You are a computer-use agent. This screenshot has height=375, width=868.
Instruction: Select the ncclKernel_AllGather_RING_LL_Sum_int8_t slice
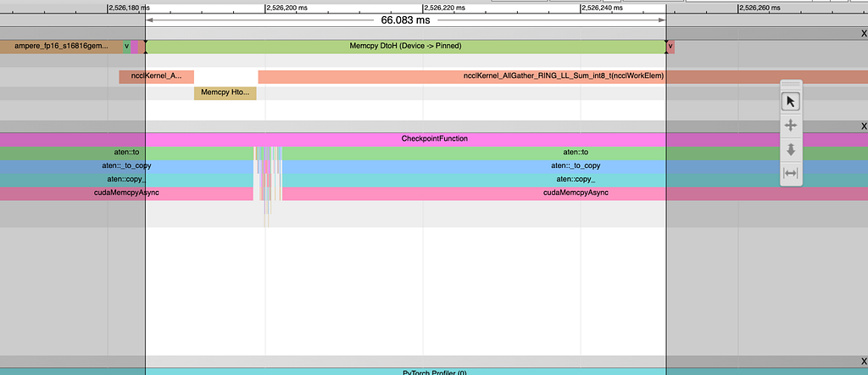tap(563, 77)
